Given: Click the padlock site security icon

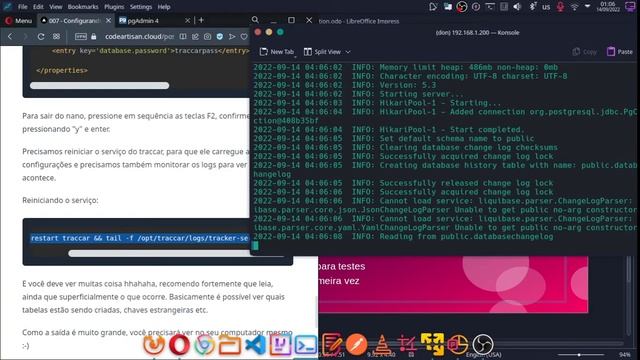Looking at the screenshot, I should (94, 36).
